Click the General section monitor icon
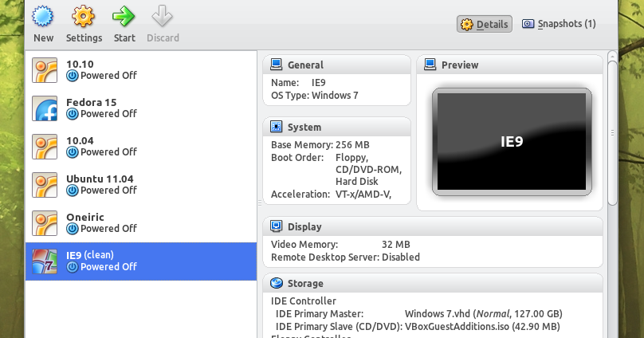The image size is (644, 338). [x=277, y=65]
